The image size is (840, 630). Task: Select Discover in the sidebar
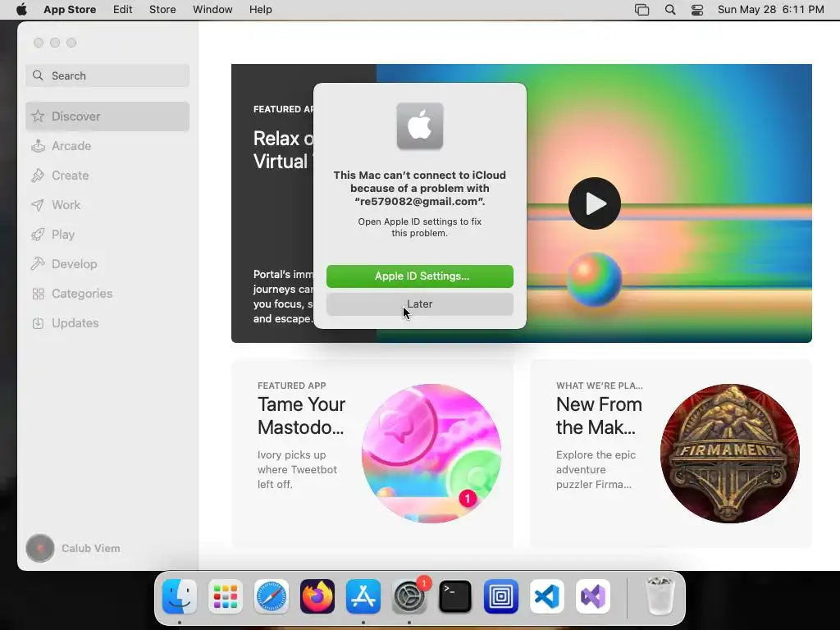pos(107,116)
